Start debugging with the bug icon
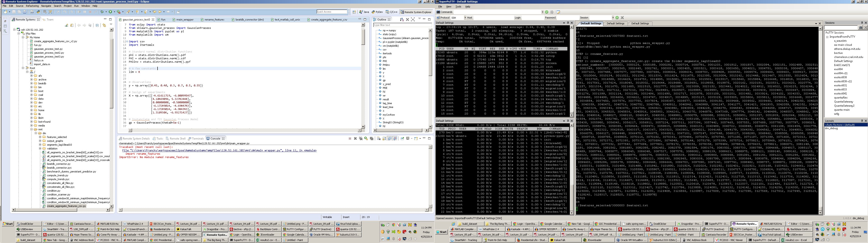The width and height of the screenshot is (868, 243). coord(102,12)
